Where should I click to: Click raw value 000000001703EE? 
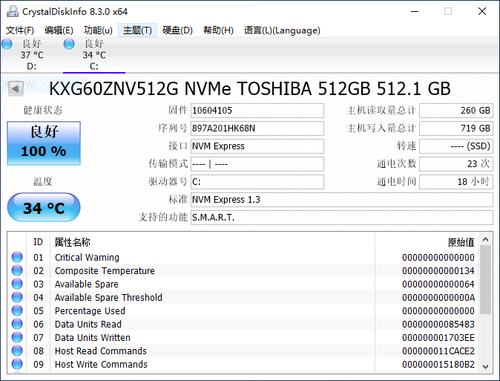tap(438, 338)
